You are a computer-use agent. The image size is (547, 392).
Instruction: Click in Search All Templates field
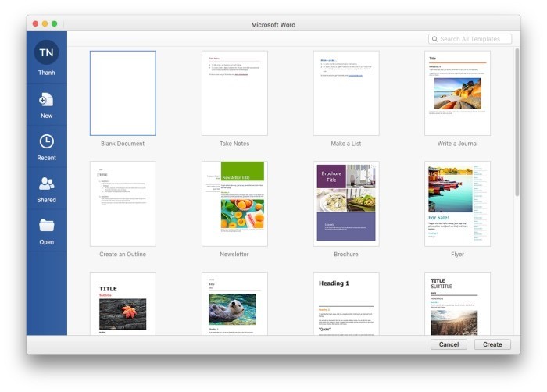(470, 39)
